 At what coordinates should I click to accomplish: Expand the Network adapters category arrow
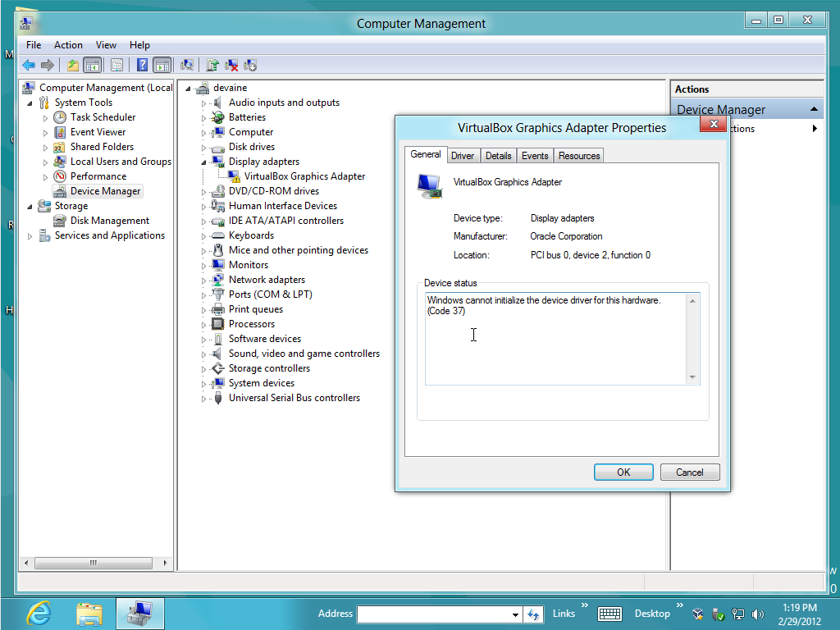click(203, 281)
